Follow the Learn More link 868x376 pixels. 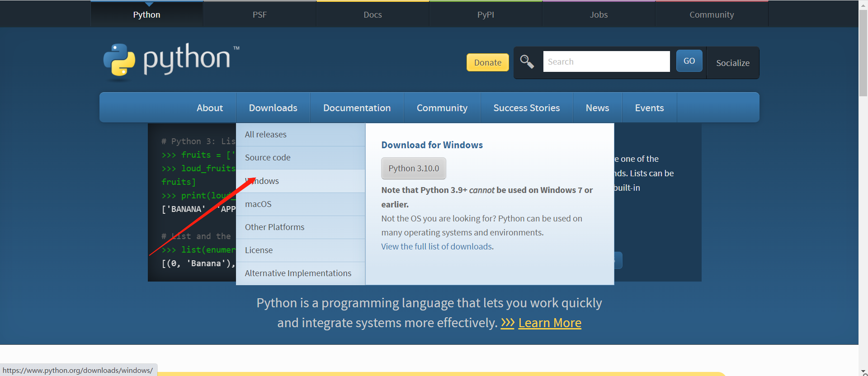pos(550,323)
